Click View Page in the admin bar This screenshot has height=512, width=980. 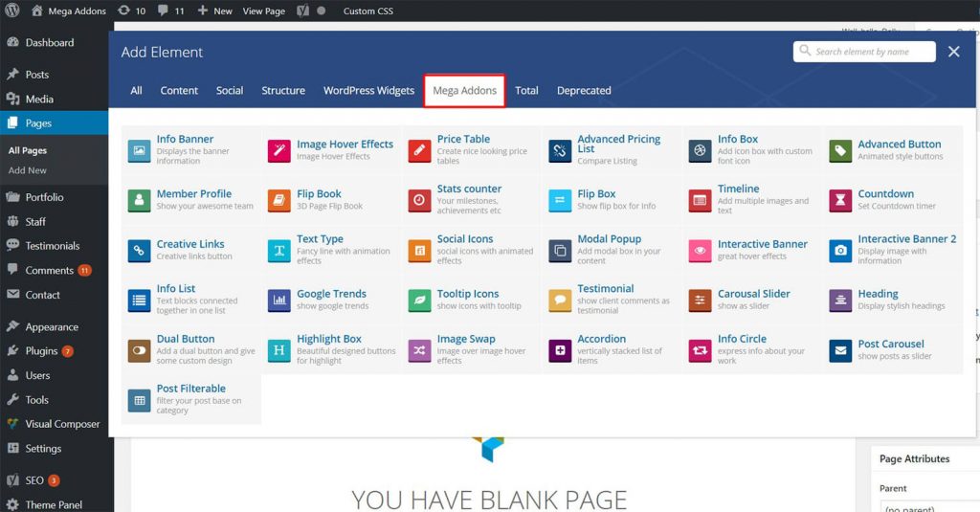[264, 11]
